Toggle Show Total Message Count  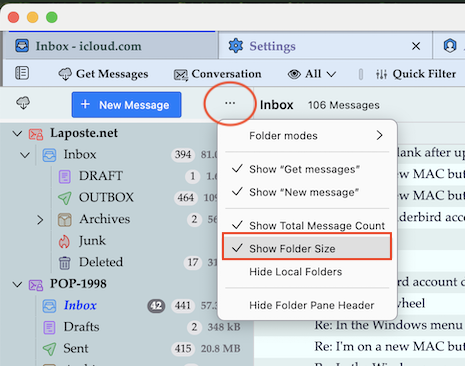tap(307, 226)
